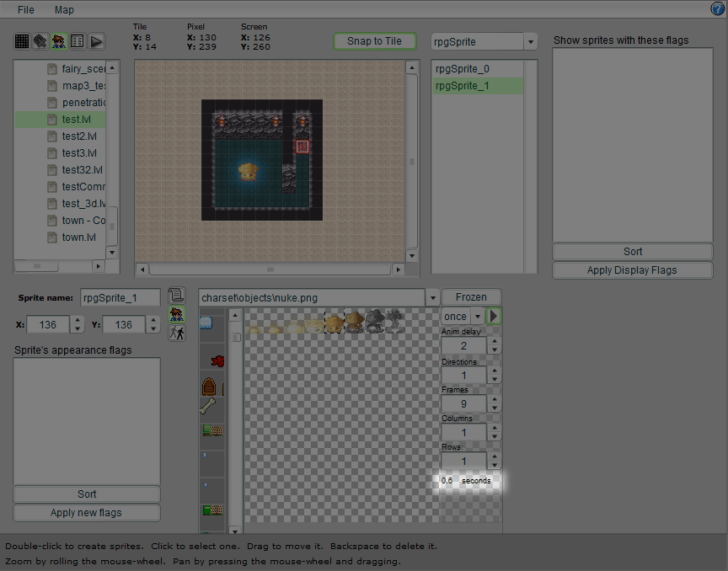
Task: Select the grid tile editing mode icon
Action: (x=22, y=41)
